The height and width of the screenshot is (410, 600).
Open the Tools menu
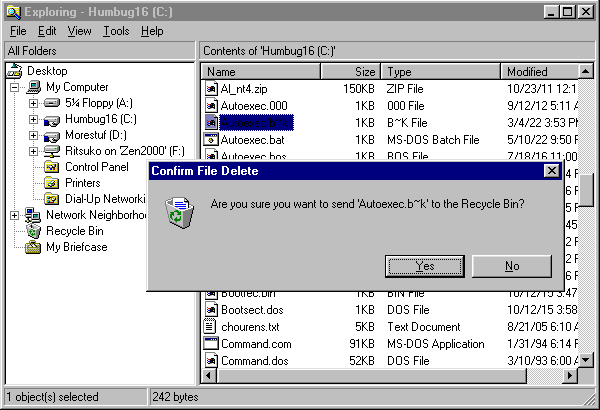[x=115, y=31]
